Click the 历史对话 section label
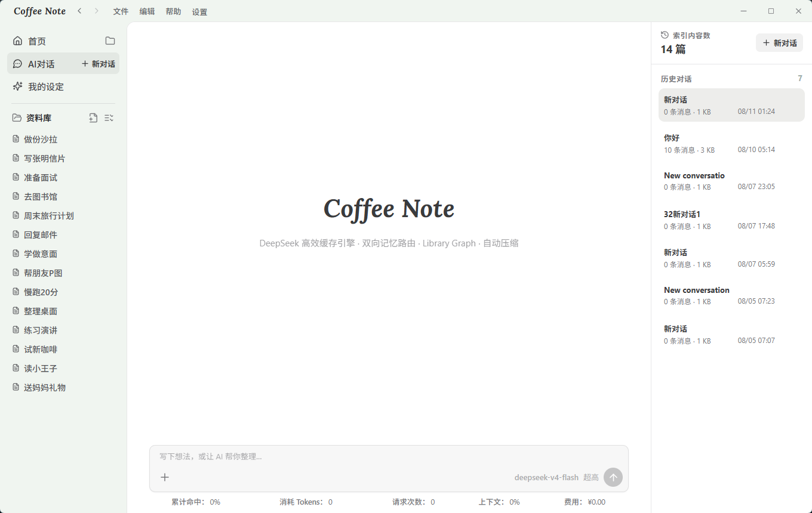 [676, 79]
